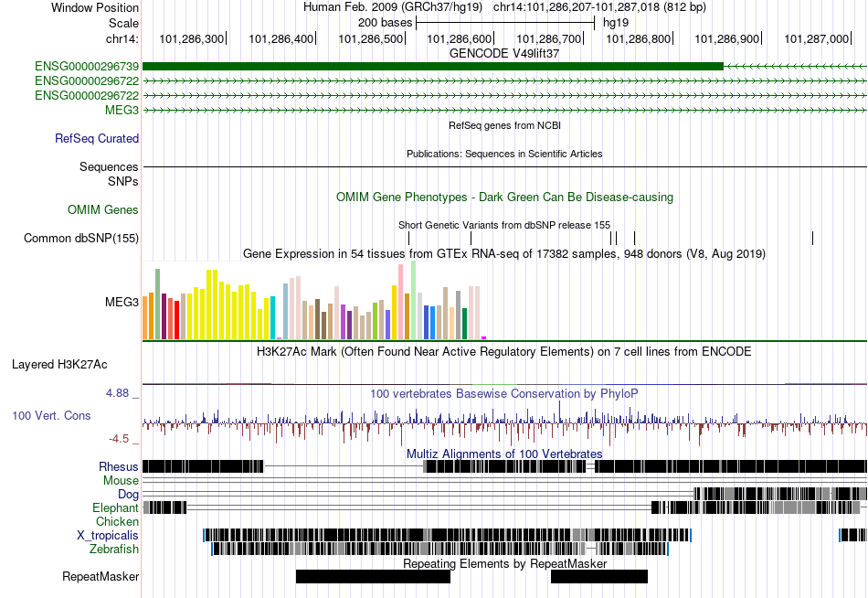The image size is (868, 598).
Task: Select the Chicken alignment row label
Action: click(117, 521)
